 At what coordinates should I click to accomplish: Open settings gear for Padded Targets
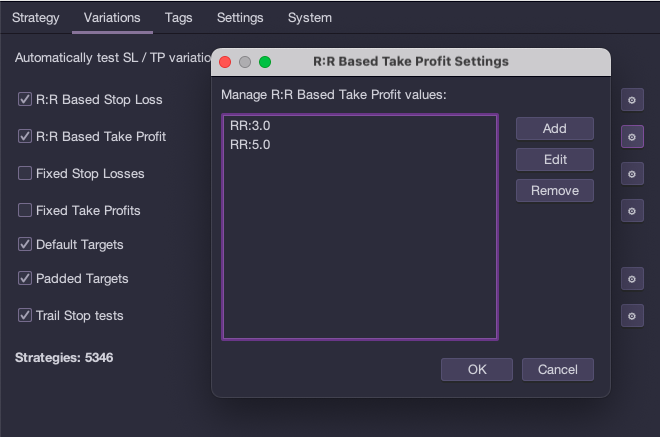point(632,279)
